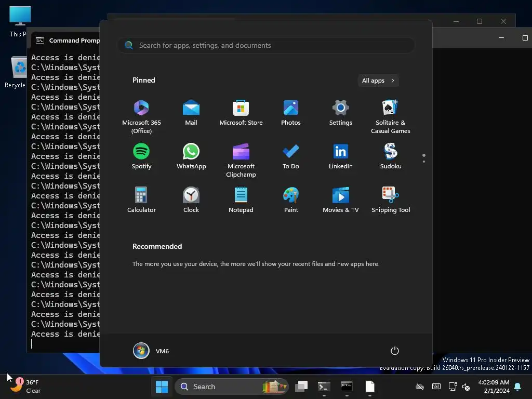Minimize the background window behind Start
The image size is (532, 399).
(x=456, y=21)
